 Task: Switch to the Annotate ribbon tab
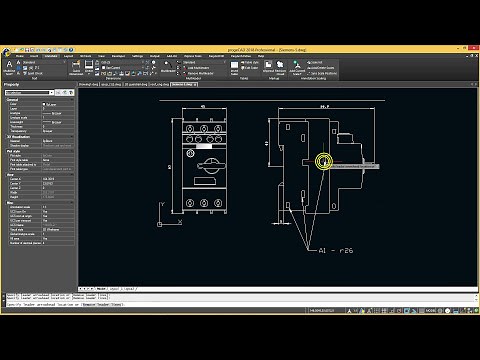51,56
